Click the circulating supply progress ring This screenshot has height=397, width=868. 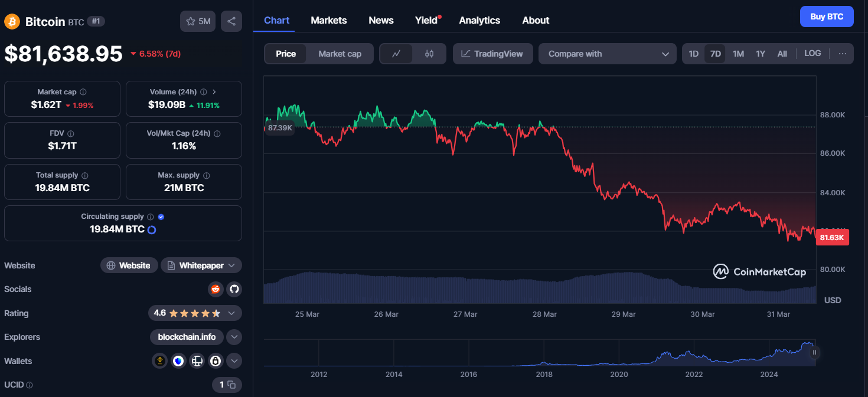(151, 229)
